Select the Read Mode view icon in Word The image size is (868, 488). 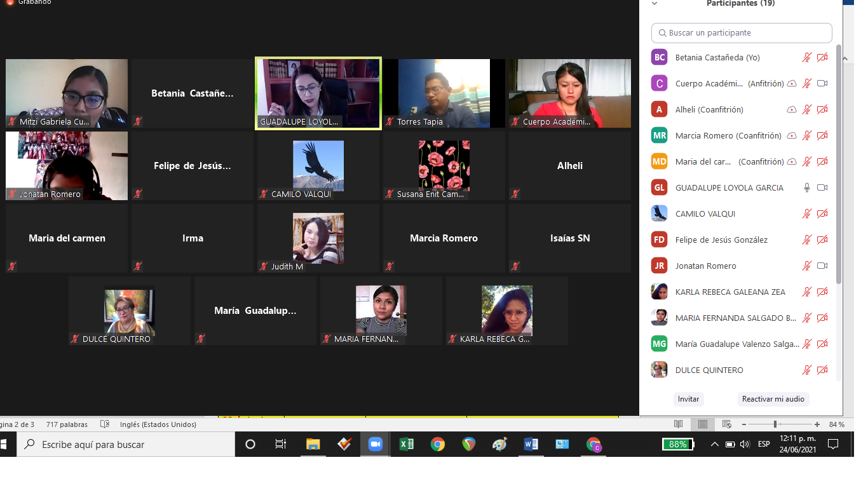click(679, 424)
